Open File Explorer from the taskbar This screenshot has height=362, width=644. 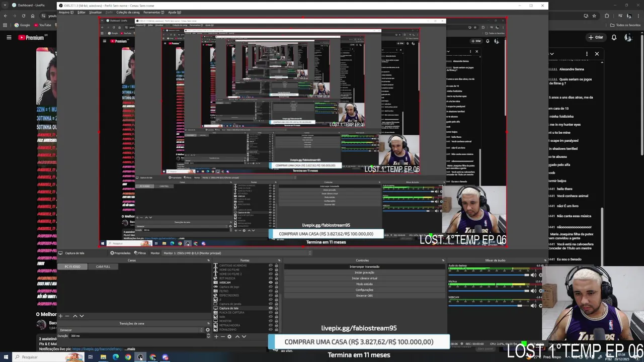pos(103,357)
